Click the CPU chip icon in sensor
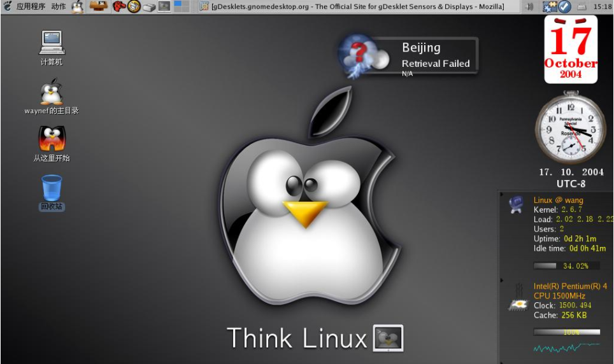This screenshot has height=364, width=614. pos(517,305)
